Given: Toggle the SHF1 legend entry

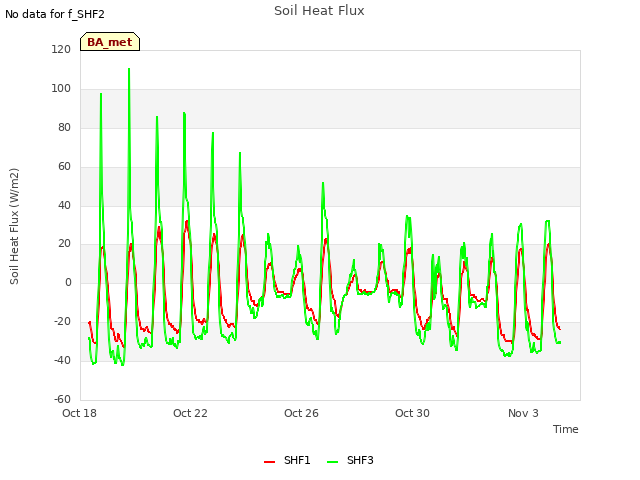Looking at the screenshot, I should coord(287,460).
